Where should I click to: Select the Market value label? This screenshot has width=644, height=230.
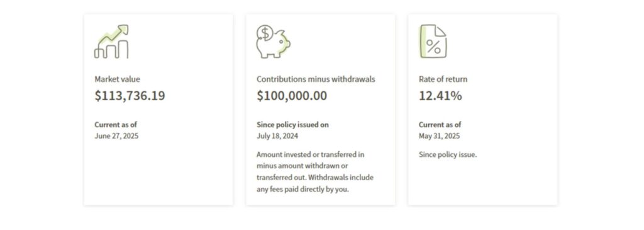click(117, 79)
